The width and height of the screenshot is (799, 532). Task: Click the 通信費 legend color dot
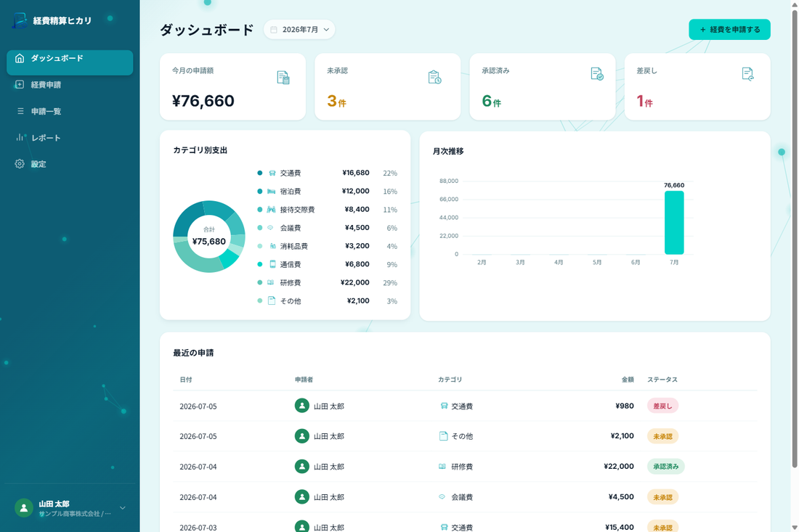point(260,264)
